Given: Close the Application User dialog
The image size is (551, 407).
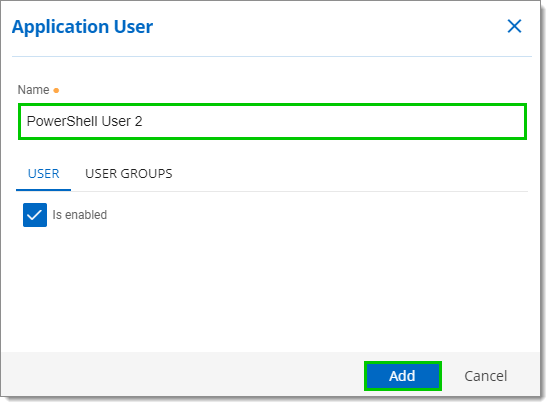Looking at the screenshot, I should 514,26.
